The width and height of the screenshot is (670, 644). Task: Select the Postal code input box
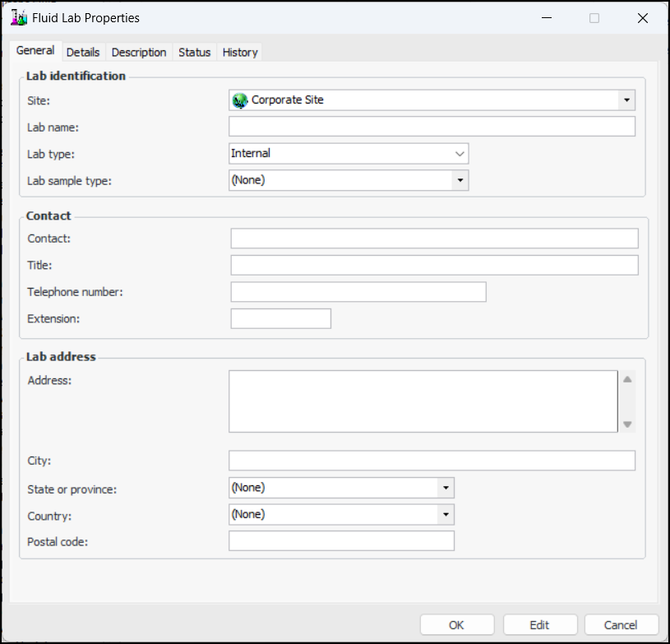pos(341,541)
